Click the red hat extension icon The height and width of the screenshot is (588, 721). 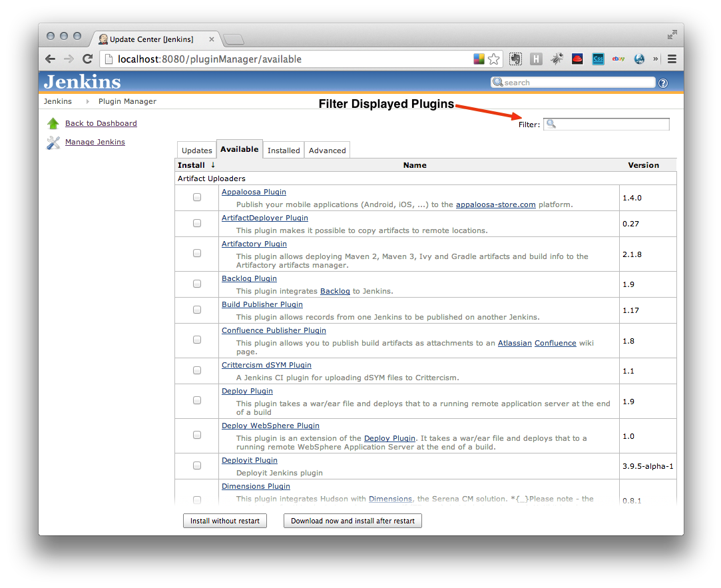tap(578, 59)
